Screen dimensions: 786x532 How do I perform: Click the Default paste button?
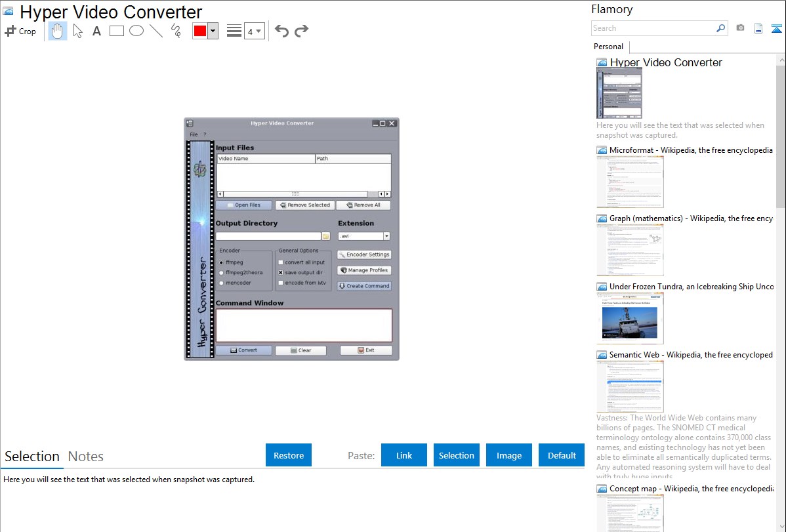pyautogui.click(x=562, y=455)
